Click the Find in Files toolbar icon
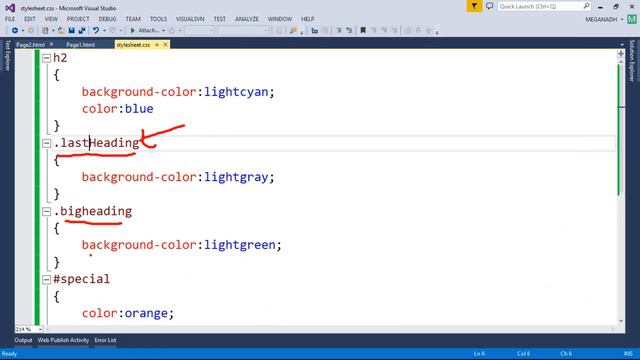Image resolution: width=640 pixels, height=360 pixels. (x=293, y=31)
